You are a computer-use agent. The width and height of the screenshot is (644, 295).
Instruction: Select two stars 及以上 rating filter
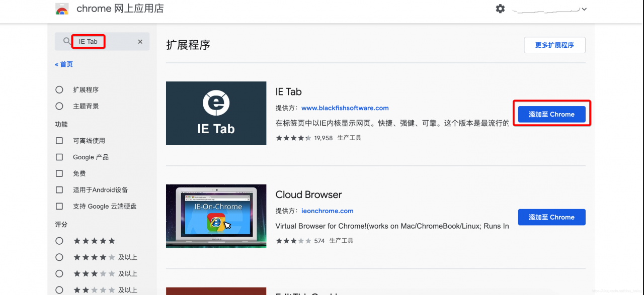59,290
